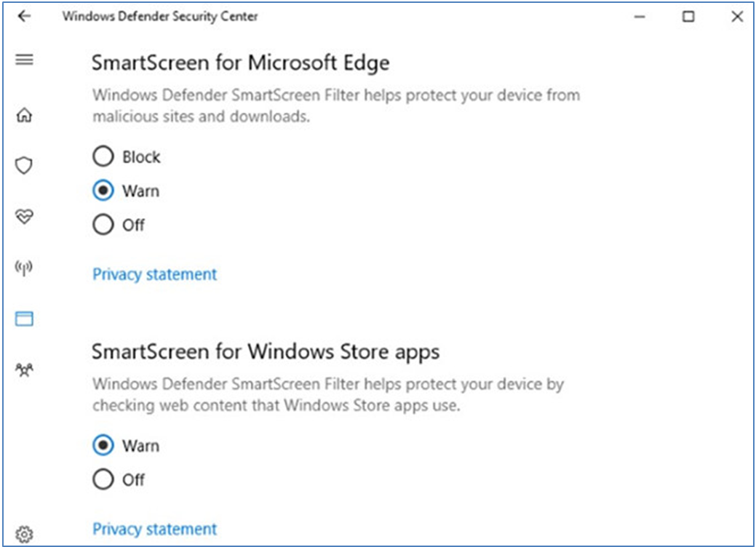Click the SmartScreen for Windows Store apps heading
This screenshot has width=756, height=547.
(x=266, y=352)
